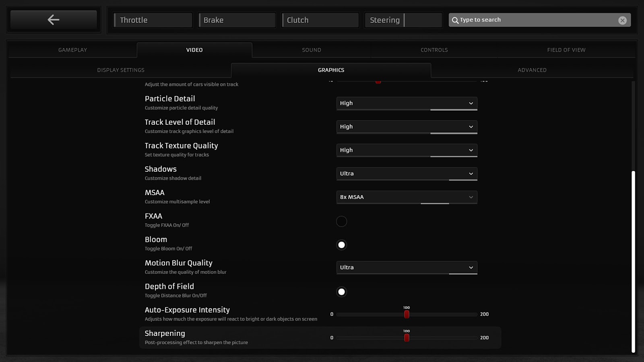Open the Field of View tab
The width and height of the screenshot is (644, 362).
click(566, 50)
